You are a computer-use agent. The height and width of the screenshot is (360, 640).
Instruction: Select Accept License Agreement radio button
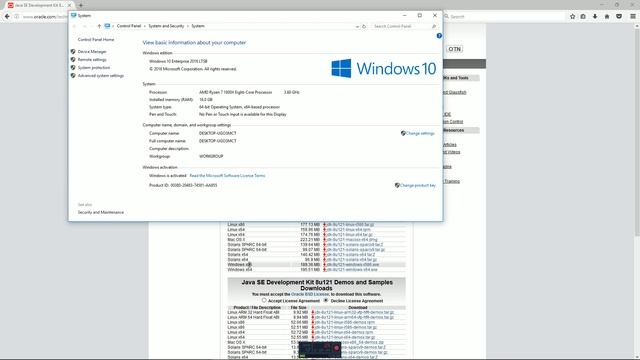[264, 300]
